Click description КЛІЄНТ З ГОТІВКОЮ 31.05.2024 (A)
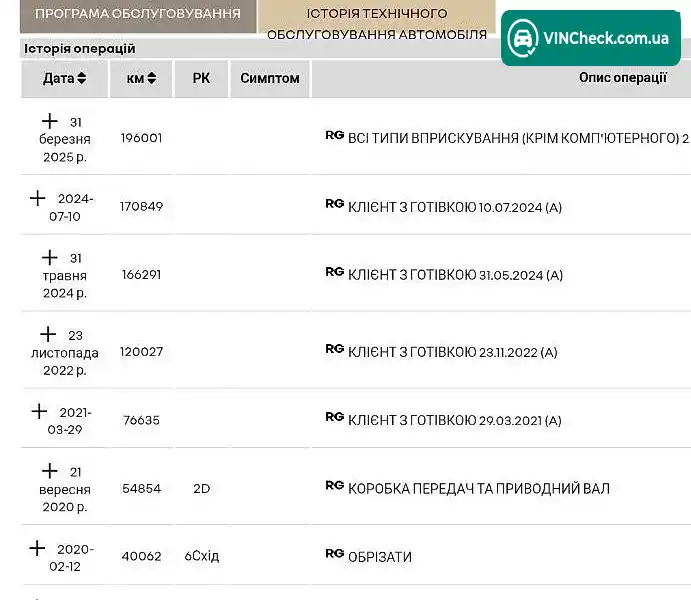 [x=455, y=275]
